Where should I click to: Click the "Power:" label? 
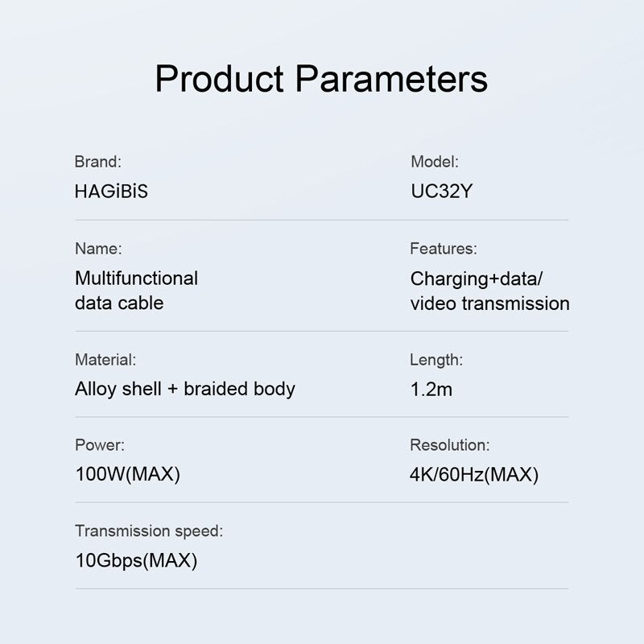[x=100, y=444]
